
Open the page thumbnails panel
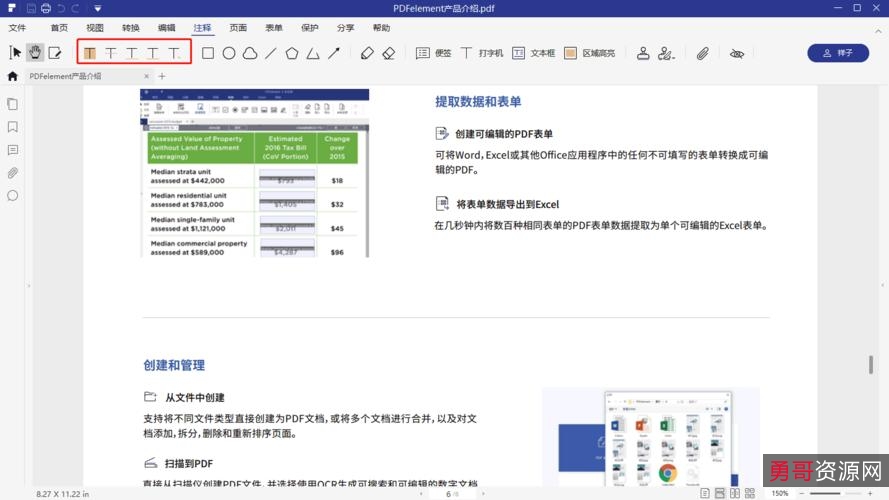click(x=12, y=104)
